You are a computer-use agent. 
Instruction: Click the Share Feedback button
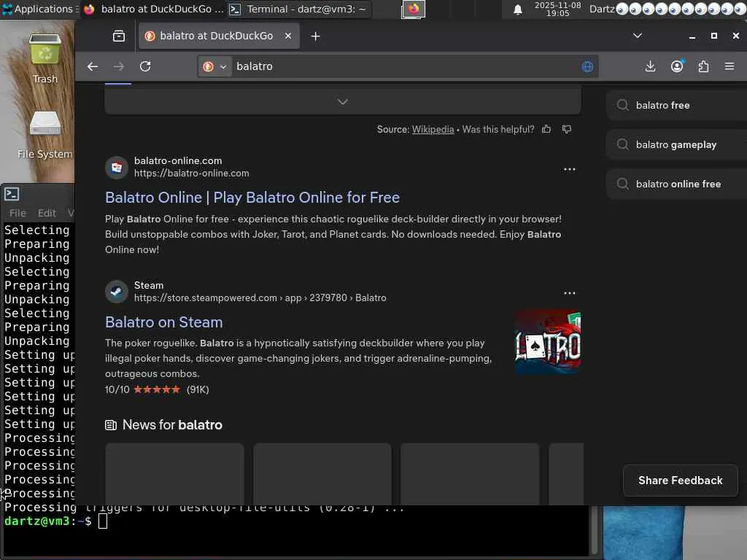[681, 481]
